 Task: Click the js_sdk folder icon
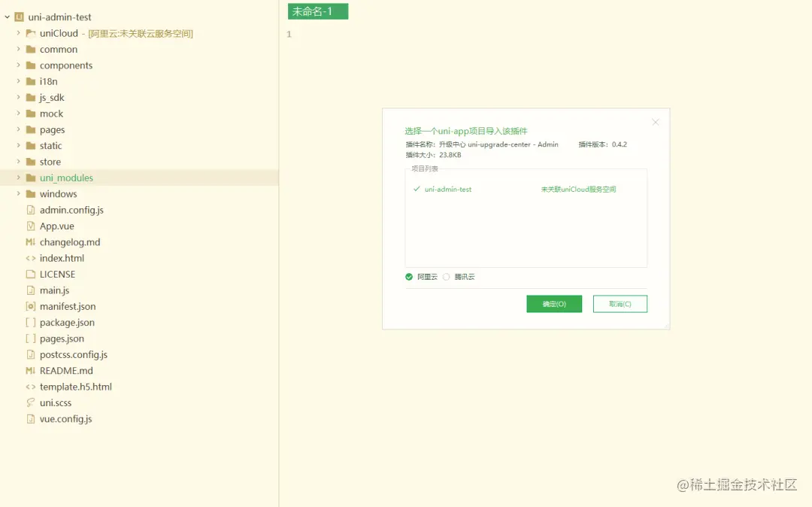click(31, 97)
